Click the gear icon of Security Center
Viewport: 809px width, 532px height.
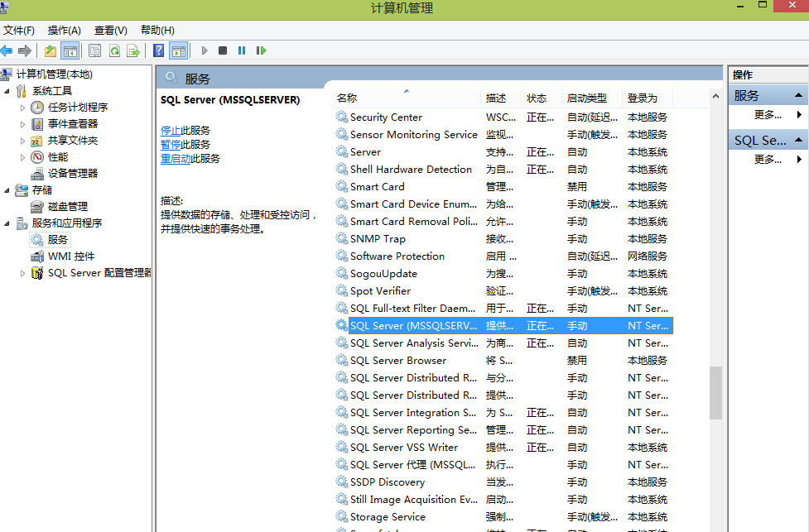[341, 117]
